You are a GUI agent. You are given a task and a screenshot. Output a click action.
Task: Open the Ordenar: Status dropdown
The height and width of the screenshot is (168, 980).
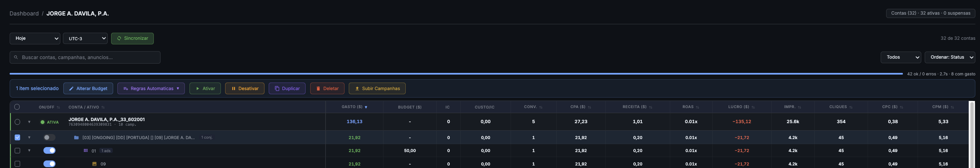point(950,57)
